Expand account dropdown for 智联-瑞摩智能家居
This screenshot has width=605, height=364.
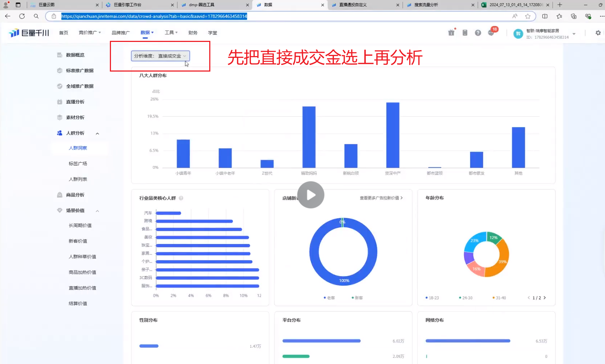tap(574, 34)
